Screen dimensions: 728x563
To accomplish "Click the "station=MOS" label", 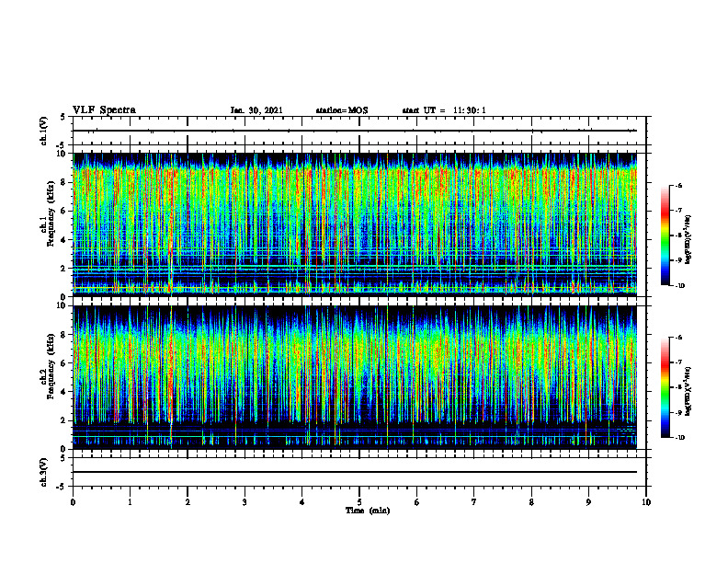I will (342, 110).
